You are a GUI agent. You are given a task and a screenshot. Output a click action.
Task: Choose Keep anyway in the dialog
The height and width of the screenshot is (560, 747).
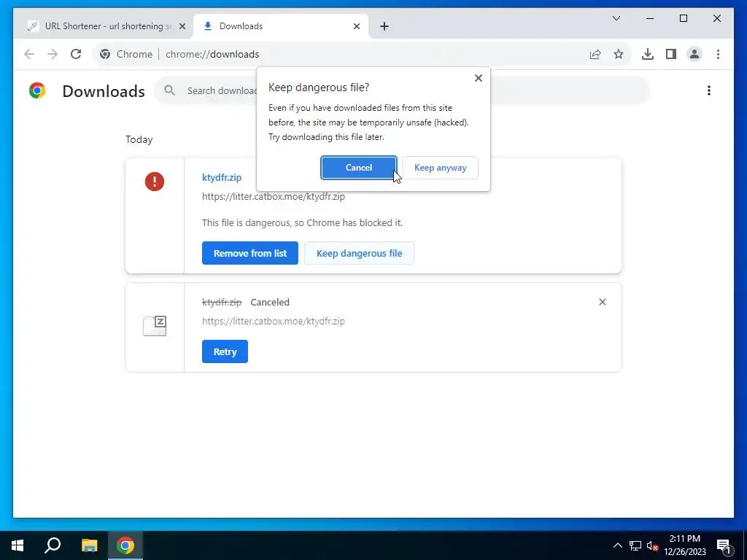440,168
